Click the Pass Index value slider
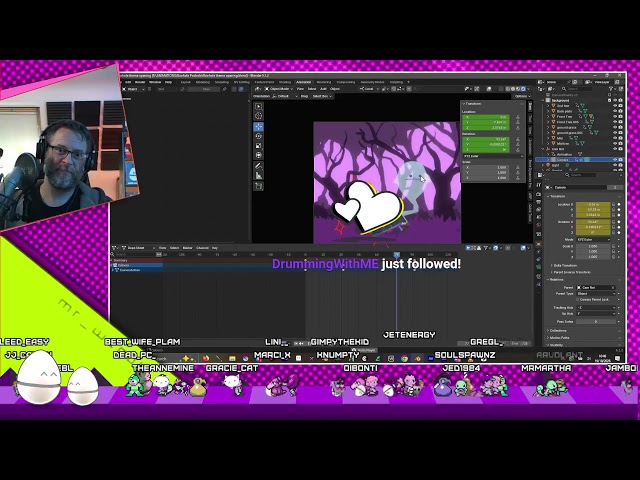This screenshot has width=640, height=480. (x=596, y=322)
